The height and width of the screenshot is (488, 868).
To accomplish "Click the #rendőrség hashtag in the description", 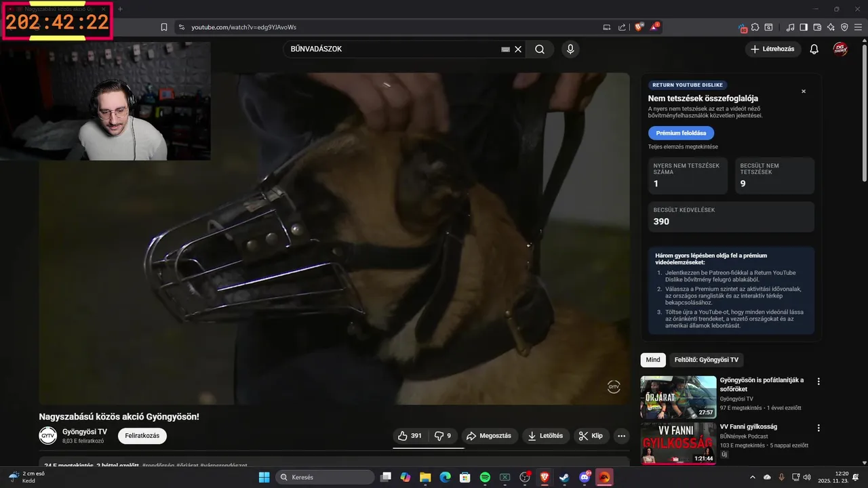I will 157,465.
